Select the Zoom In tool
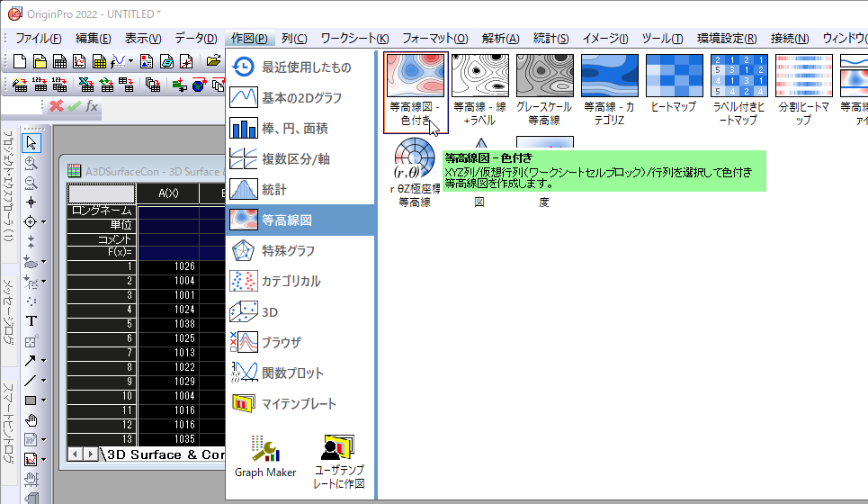The height and width of the screenshot is (504, 868). coord(31,164)
